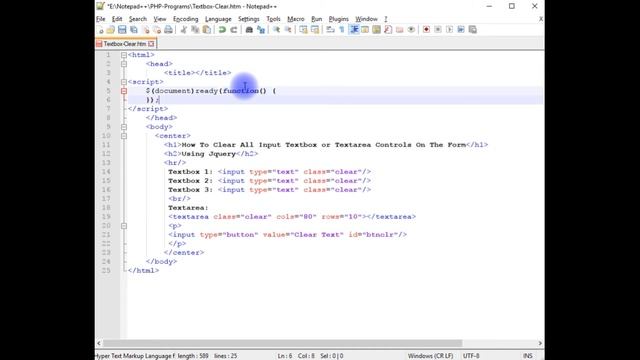Create a new document with the New icon
The height and width of the screenshot is (360, 640).
click(x=100, y=30)
